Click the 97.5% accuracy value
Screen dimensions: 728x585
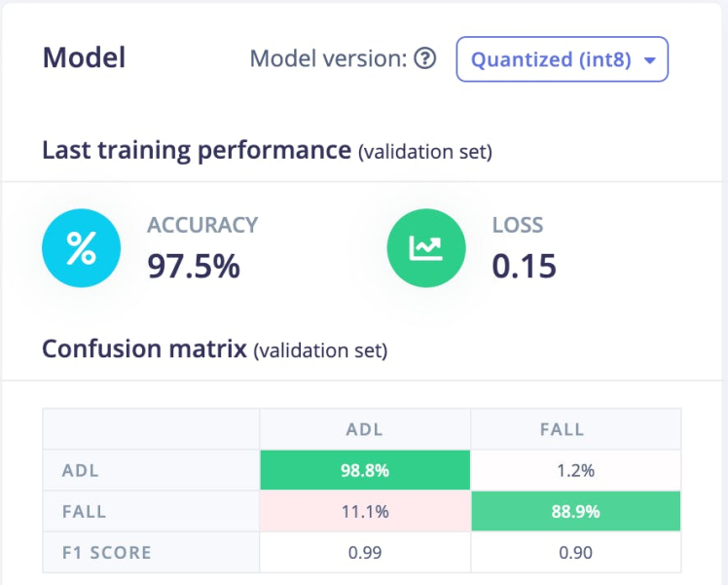click(x=194, y=265)
